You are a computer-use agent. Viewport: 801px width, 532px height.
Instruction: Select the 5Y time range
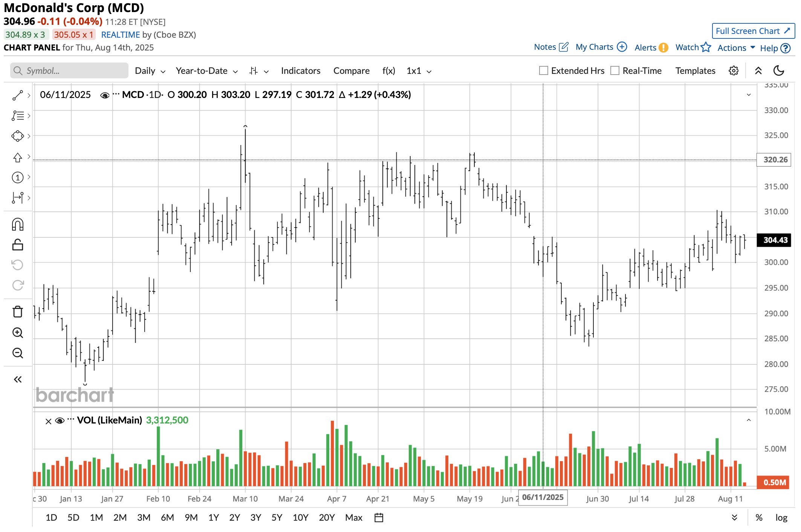click(x=277, y=518)
